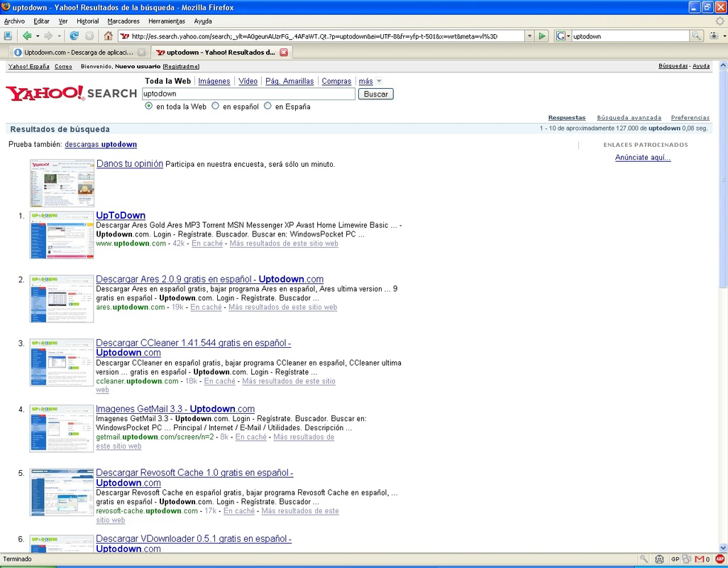Click the Yahoo! Search logo
Viewport: 728px width, 568px height.
click(71, 93)
